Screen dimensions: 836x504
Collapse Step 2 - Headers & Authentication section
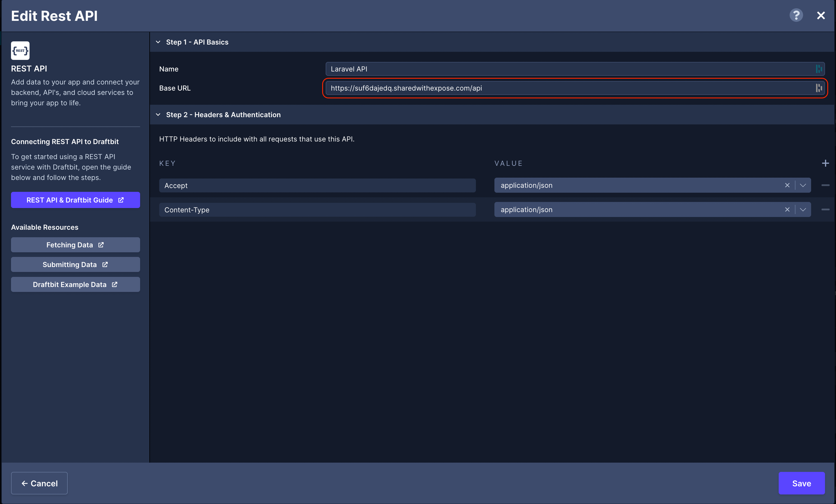[158, 115]
